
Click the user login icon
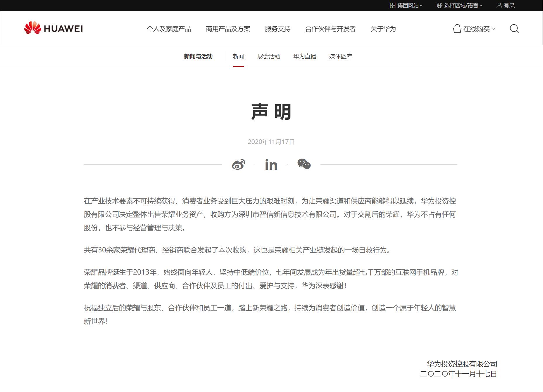(499, 5)
